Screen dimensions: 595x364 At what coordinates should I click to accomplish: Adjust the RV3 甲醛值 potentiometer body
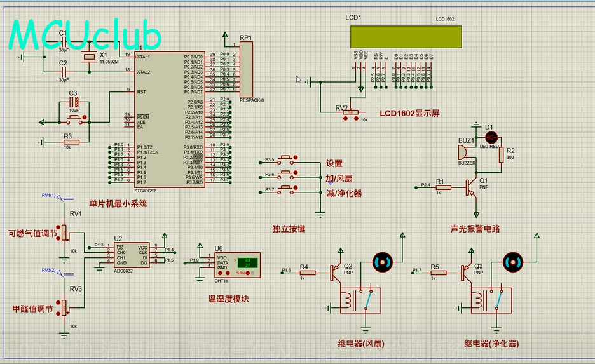click(x=64, y=308)
